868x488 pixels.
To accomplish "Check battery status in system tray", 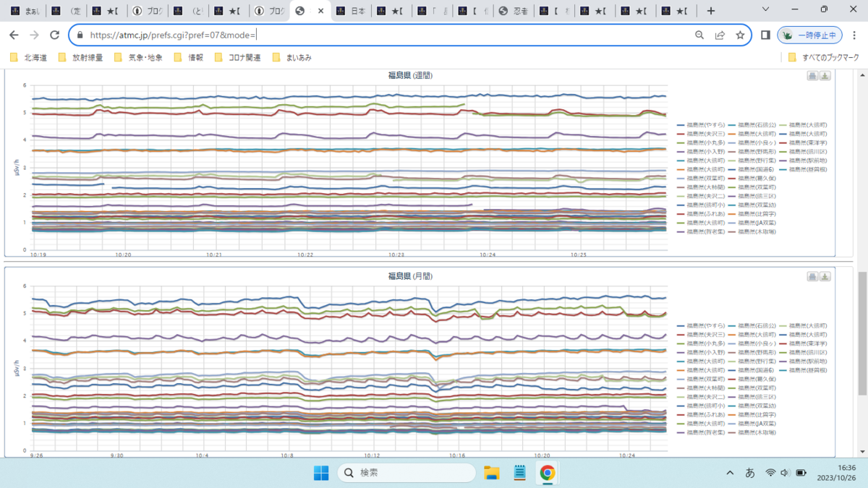I will [801, 473].
